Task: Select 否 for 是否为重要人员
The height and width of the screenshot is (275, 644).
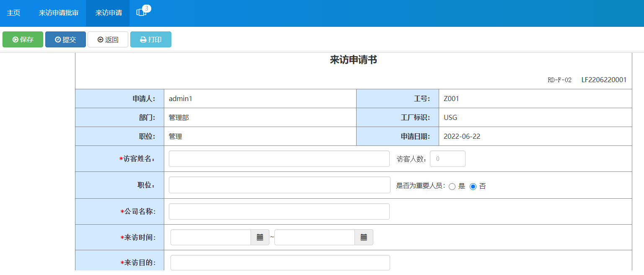Action: [473, 186]
